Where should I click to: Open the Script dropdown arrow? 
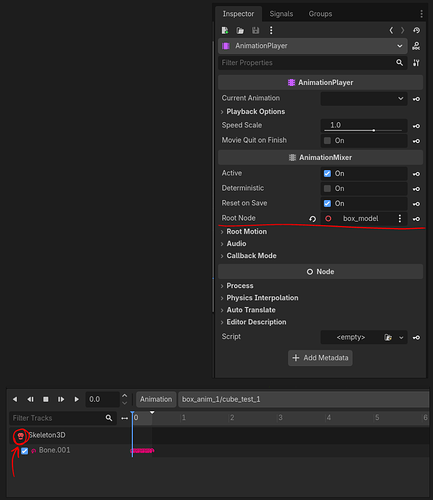tap(401, 338)
